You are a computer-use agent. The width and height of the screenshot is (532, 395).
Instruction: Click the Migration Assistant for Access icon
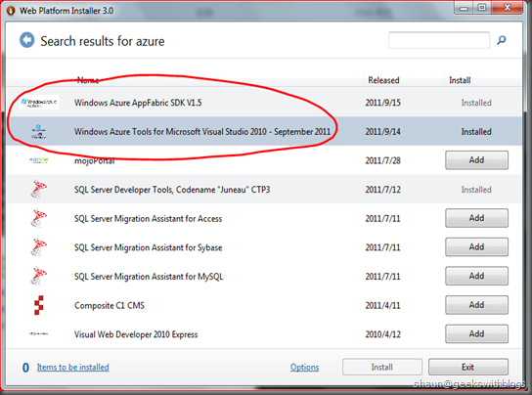tap(39, 218)
